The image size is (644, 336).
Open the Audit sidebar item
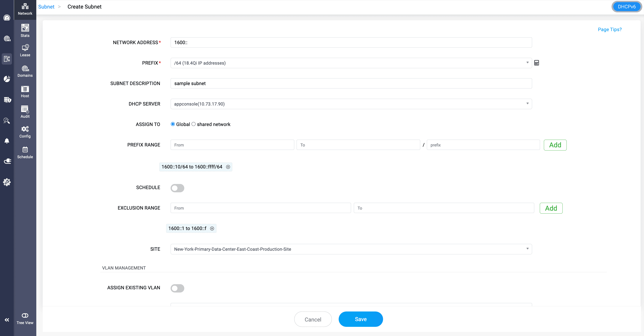(x=25, y=112)
